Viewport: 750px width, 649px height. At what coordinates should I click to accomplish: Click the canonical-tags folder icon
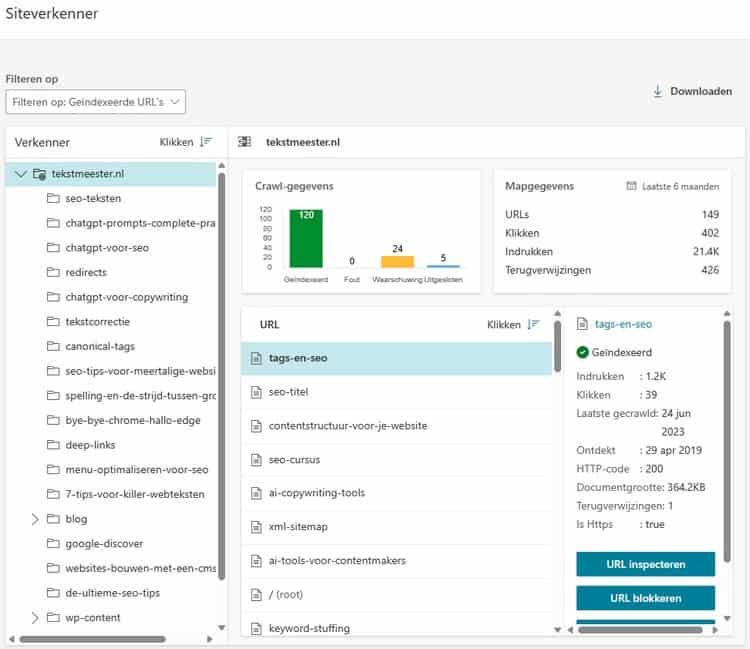[53, 346]
